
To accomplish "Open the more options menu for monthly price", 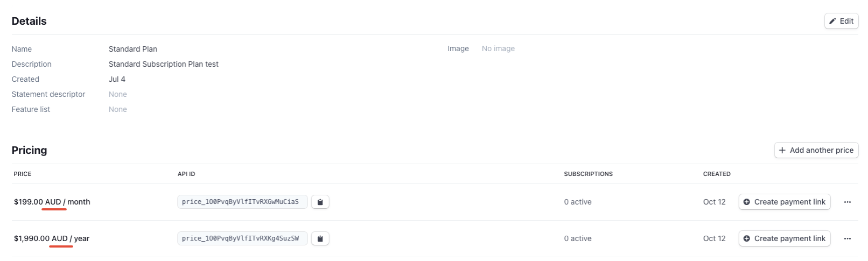I will (847, 202).
